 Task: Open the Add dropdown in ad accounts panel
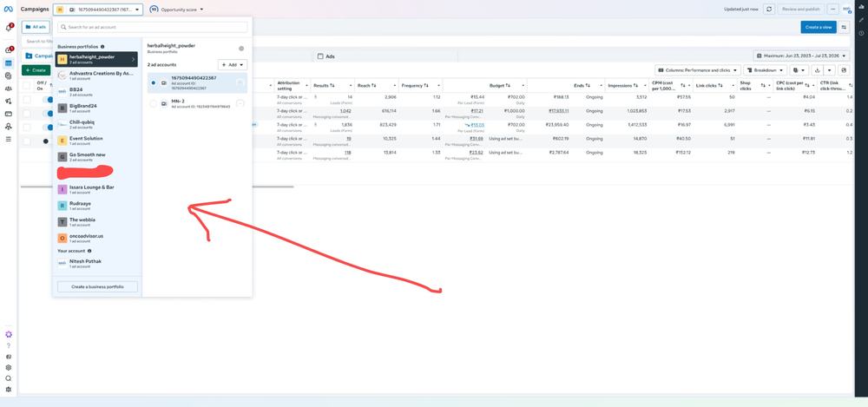pyautogui.click(x=233, y=65)
